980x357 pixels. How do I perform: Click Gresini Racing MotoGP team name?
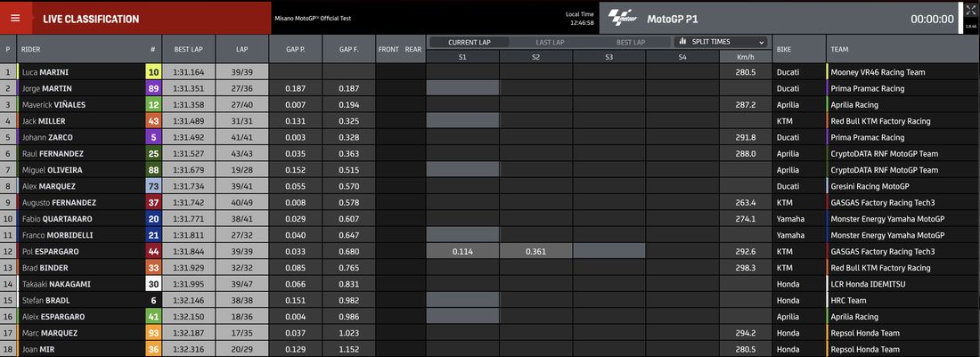(x=870, y=186)
